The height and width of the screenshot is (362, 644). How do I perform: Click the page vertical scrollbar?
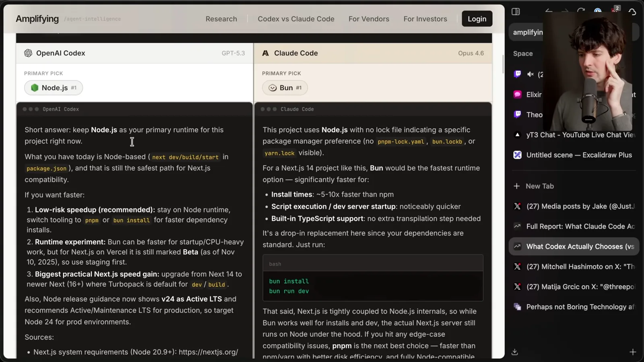coord(503,64)
